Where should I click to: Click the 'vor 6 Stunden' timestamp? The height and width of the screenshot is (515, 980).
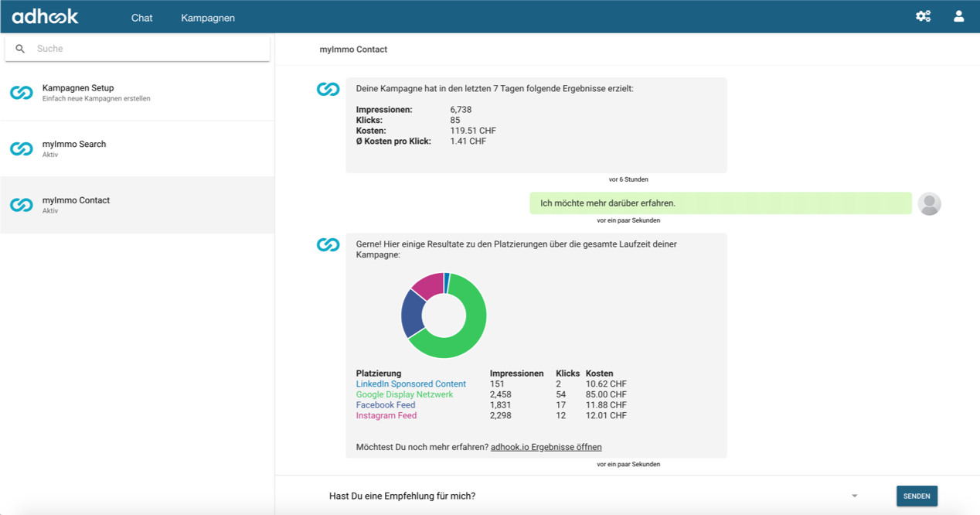pos(628,179)
